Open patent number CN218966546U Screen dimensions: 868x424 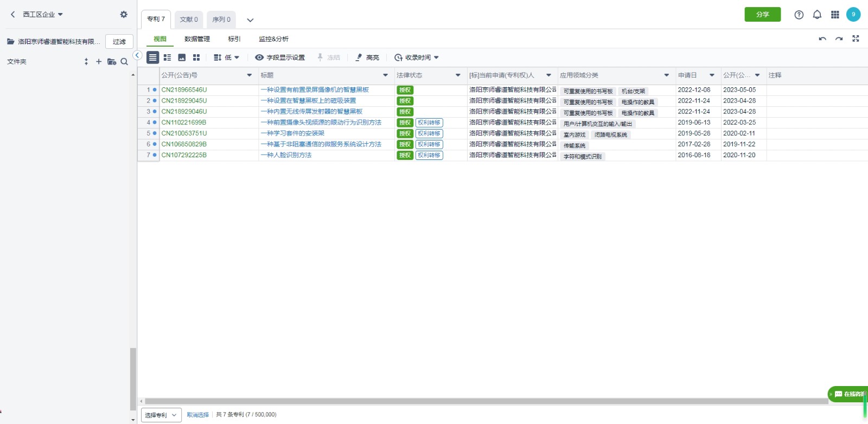pos(184,90)
